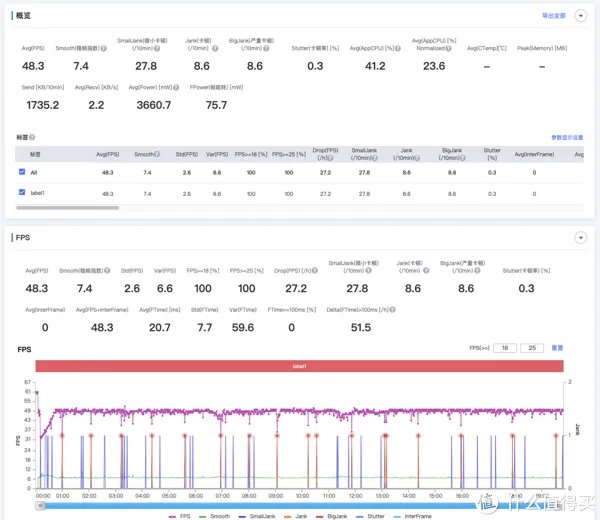The image size is (600, 520).
Task: Open help icon beside FPS section SmallJank
Action: click(368, 271)
